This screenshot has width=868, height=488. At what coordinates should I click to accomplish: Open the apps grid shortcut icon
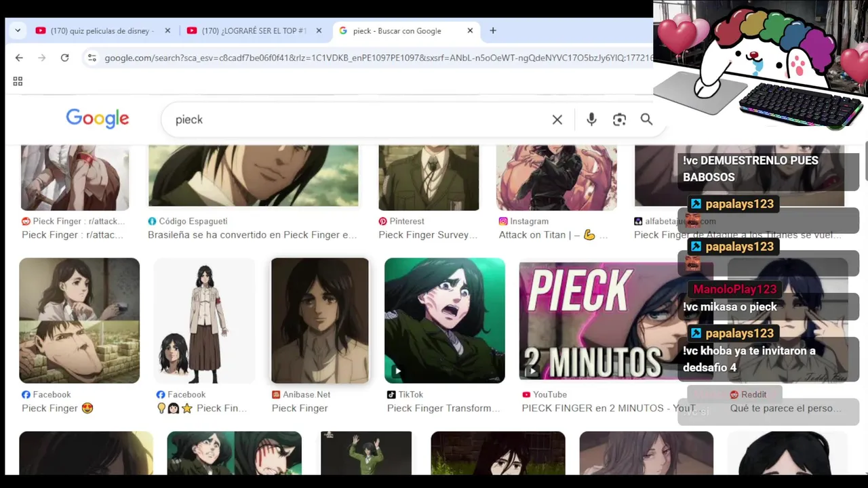[x=18, y=81]
